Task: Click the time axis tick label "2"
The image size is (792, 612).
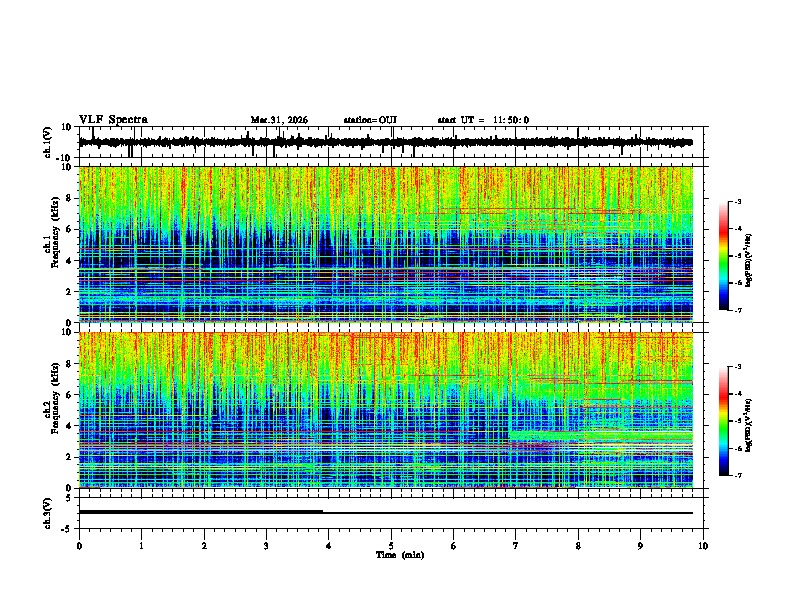Action: click(x=204, y=546)
